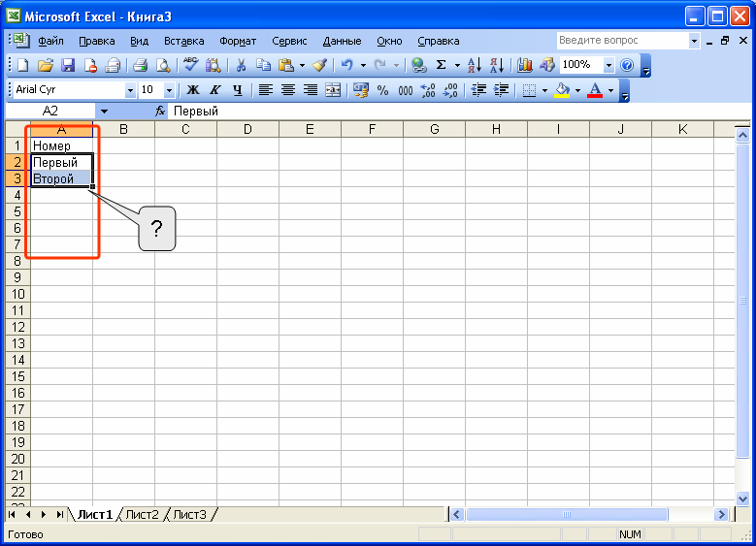Screen dimensions: 756x546
Task: Open Print Preview from the toolbar
Action: coord(163,65)
